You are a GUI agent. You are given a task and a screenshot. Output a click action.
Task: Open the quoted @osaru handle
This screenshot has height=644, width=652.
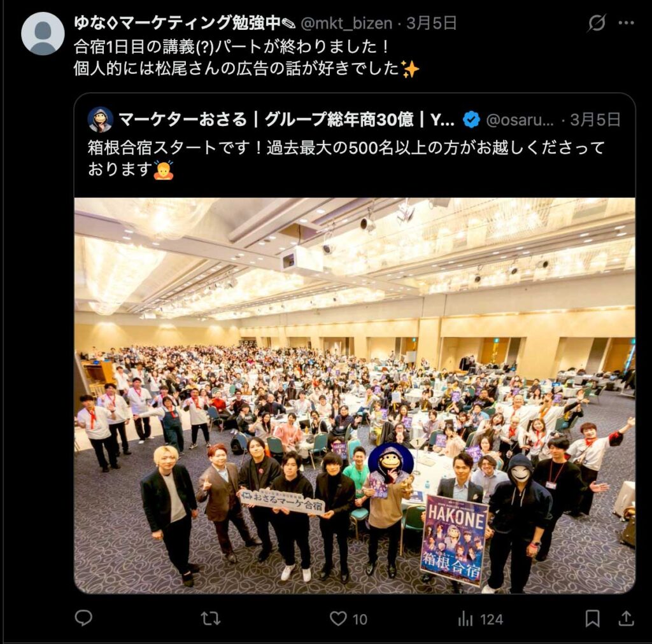tap(520, 120)
